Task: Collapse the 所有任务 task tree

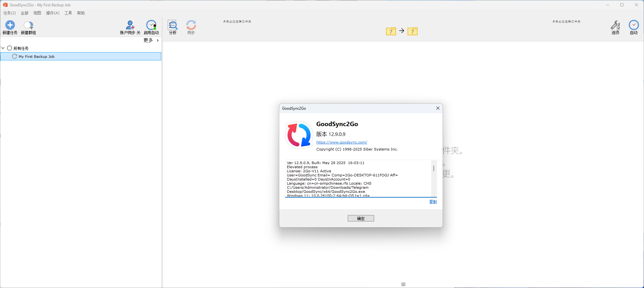Action: [3, 48]
